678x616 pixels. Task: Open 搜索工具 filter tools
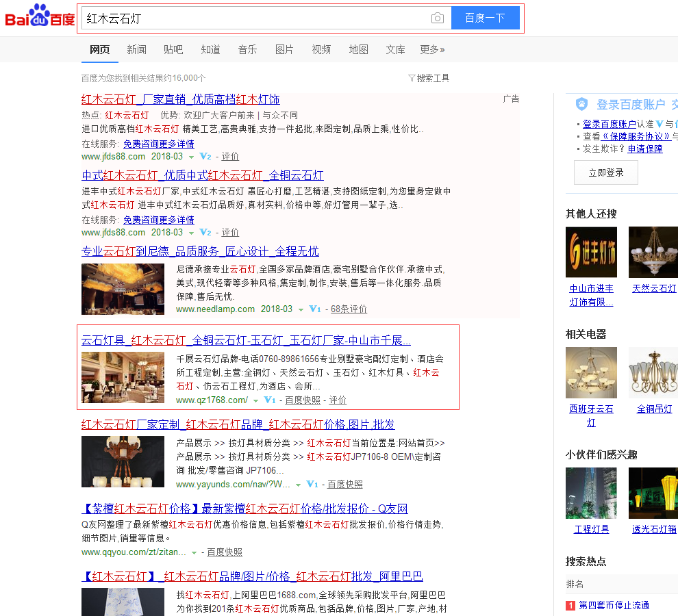[x=429, y=78]
